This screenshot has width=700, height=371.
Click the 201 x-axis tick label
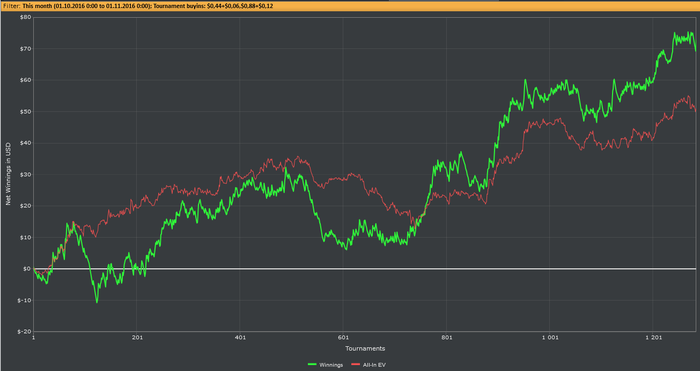(x=137, y=338)
